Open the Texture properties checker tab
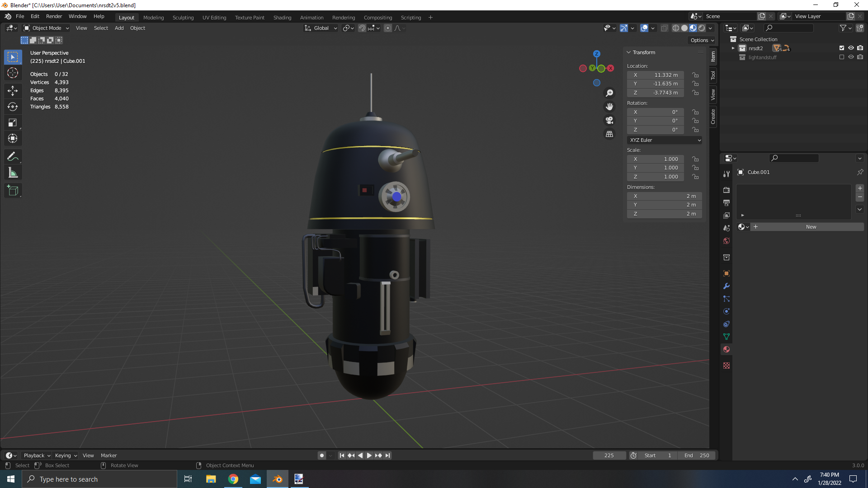This screenshot has height=488, width=868. 726,366
